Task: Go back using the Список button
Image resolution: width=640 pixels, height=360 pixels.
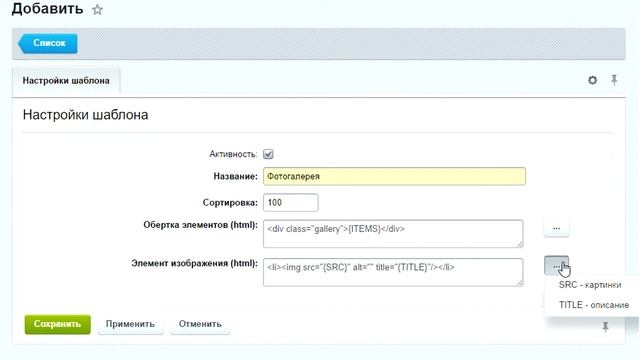Action: click(47, 43)
